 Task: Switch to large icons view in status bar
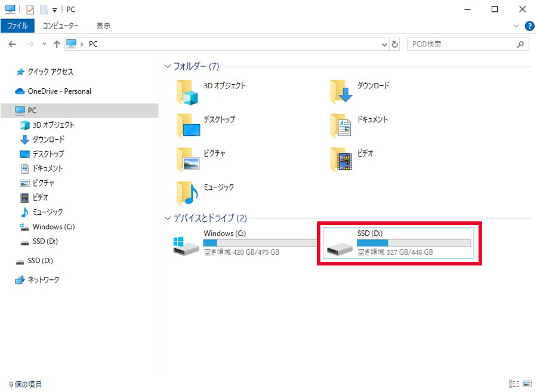[527, 384]
